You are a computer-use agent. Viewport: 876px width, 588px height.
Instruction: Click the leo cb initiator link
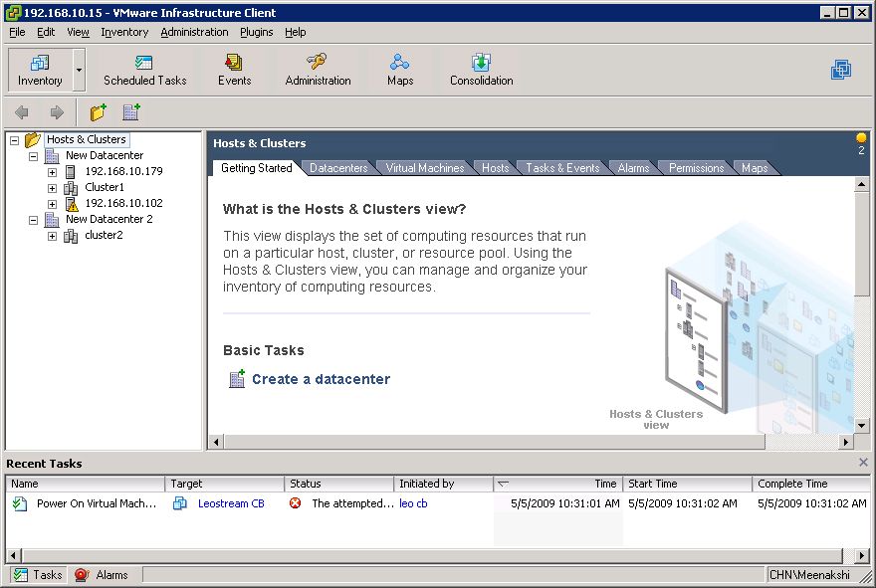pos(413,503)
